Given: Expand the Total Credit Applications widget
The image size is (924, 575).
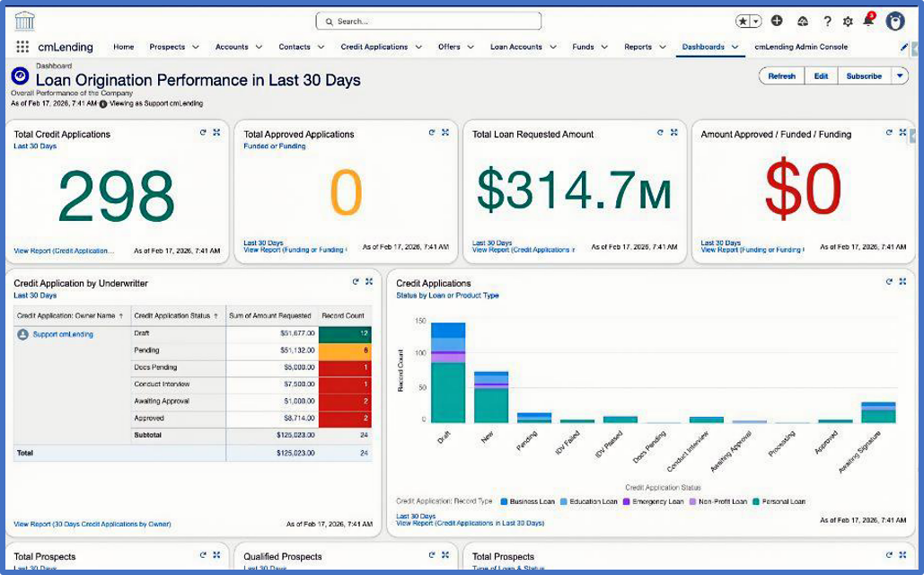Looking at the screenshot, I should (216, 133).
